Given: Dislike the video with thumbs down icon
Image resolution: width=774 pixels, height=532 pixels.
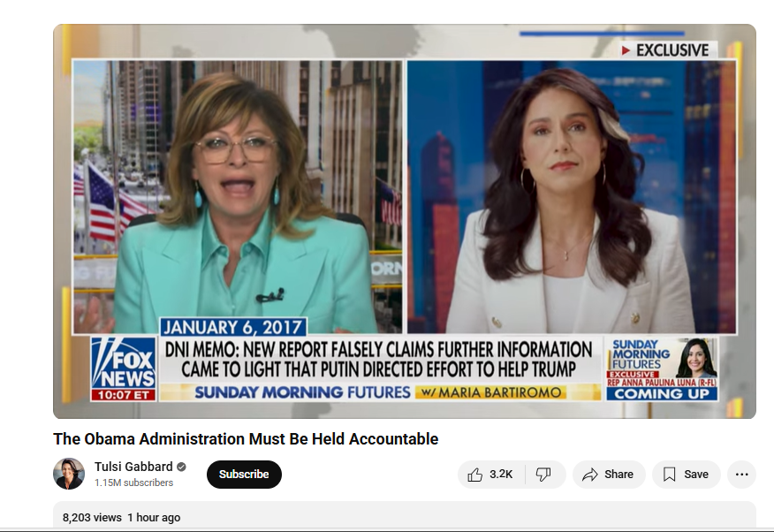Looking at the screenshot, I should [x=545, y=475].
